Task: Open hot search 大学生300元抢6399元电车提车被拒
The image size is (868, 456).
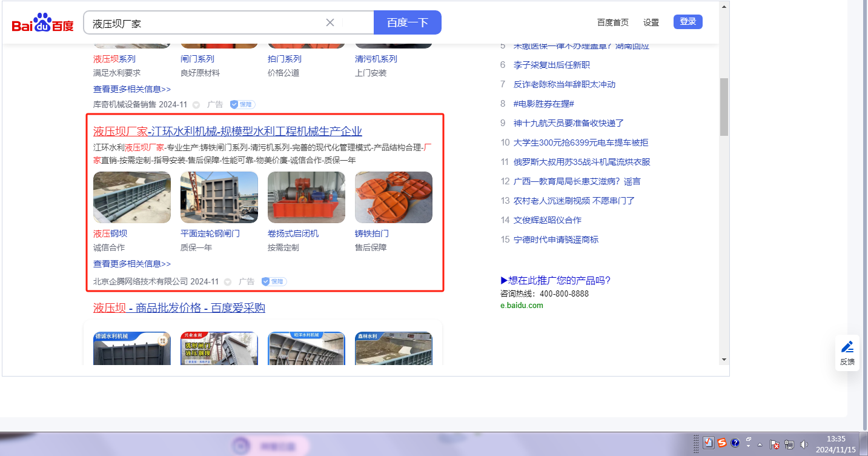Action: pos(581,142)
